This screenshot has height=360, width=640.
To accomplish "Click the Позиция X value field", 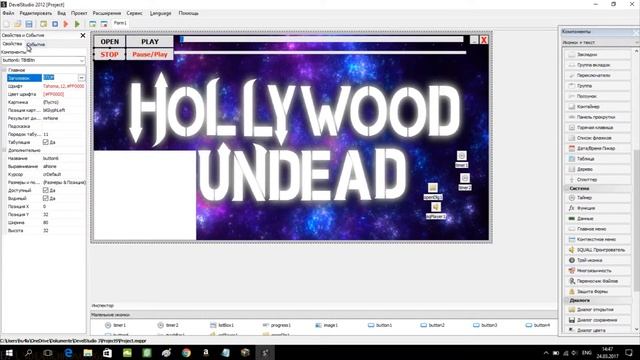I will pyautogui.click(x=64, y=207).
